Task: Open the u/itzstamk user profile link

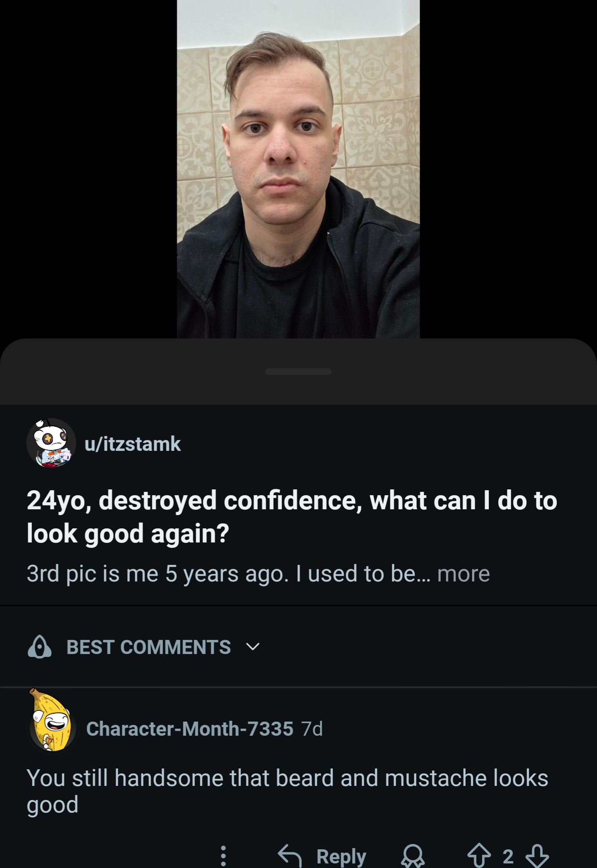Action: pyautogui.click(x=133, y=444)
